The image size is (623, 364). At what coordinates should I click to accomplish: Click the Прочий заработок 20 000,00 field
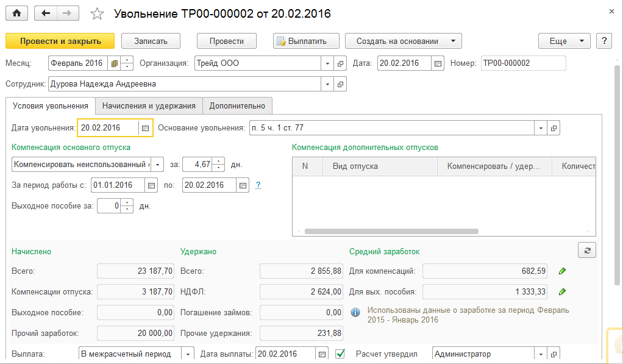135,333
